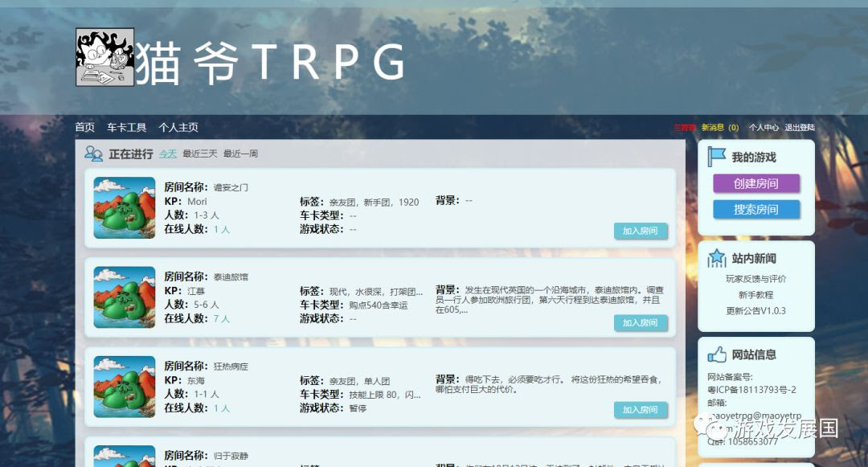Click the online count 7 人

pyautogui.click(x=222, y=319)
